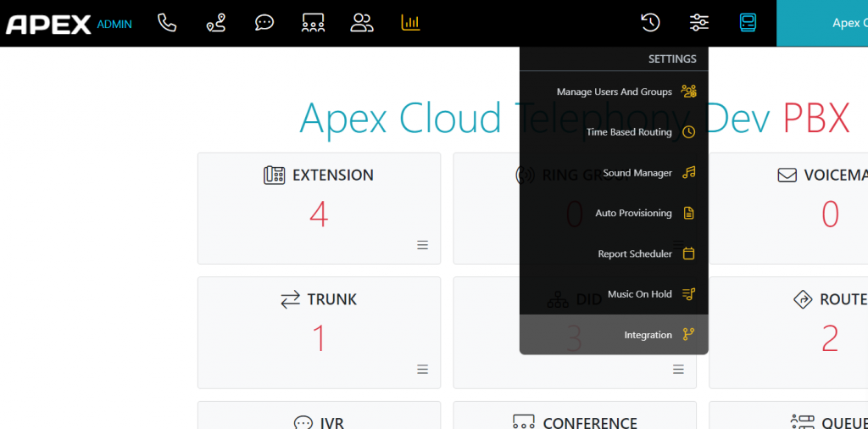868x429 pixels.
Task: Click the SETTINGS header of dropdown
Action: pos(672,58)
